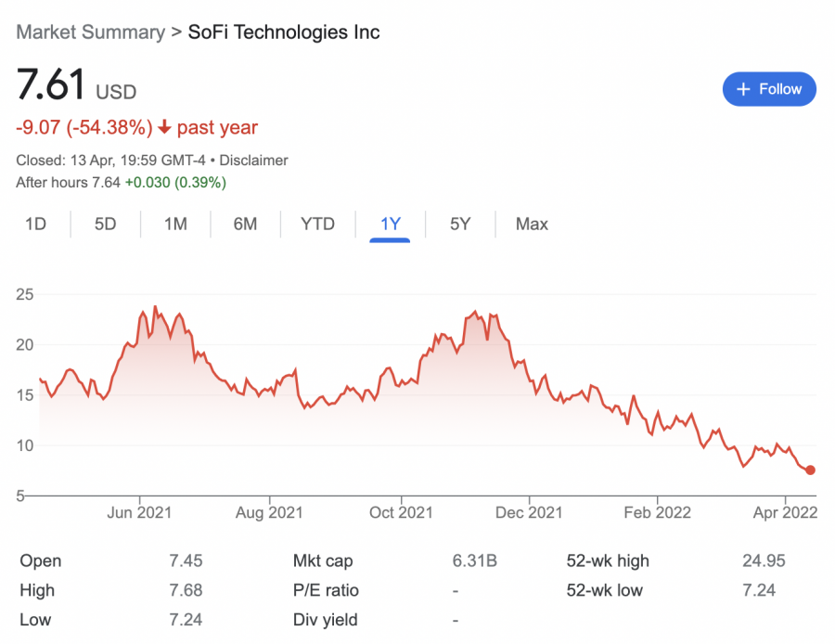Select the YTD chart tab
Viewport: 835px width, 644px height.
click(317, 224)
